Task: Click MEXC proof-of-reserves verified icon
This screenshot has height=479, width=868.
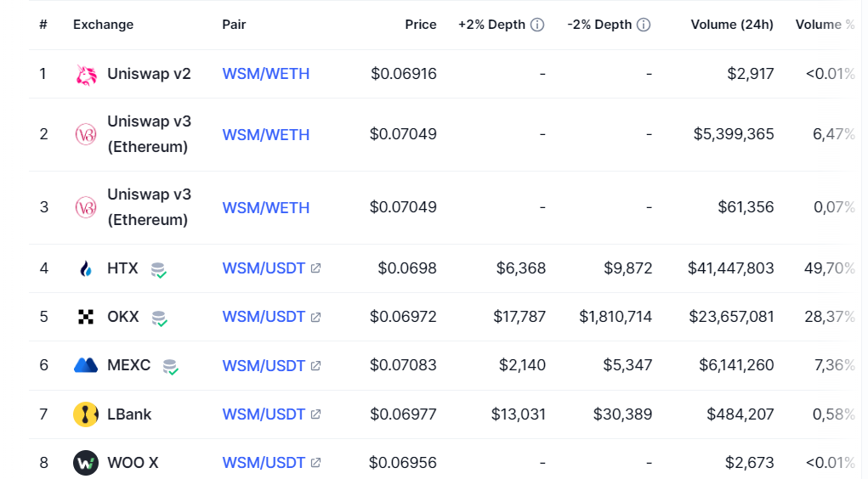Action: click(171, 367)
